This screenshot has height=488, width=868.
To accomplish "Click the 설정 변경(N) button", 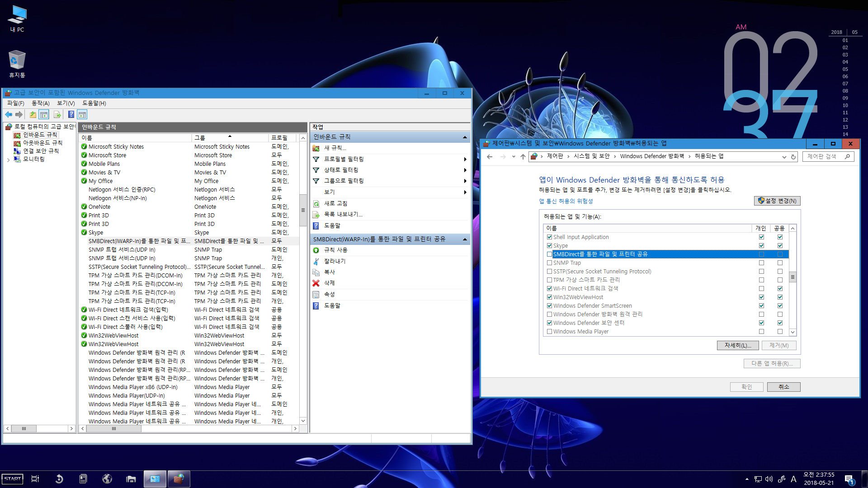I will 777,201.
